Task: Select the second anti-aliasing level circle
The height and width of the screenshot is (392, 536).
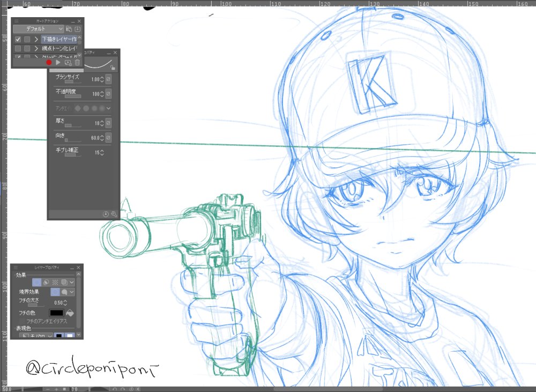Action: [x=86, y=108]
